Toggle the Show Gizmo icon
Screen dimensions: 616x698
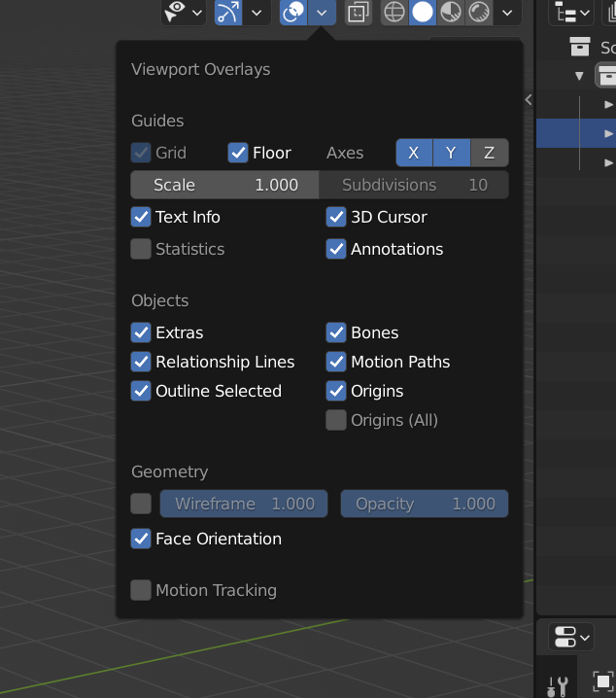[227, 12]
